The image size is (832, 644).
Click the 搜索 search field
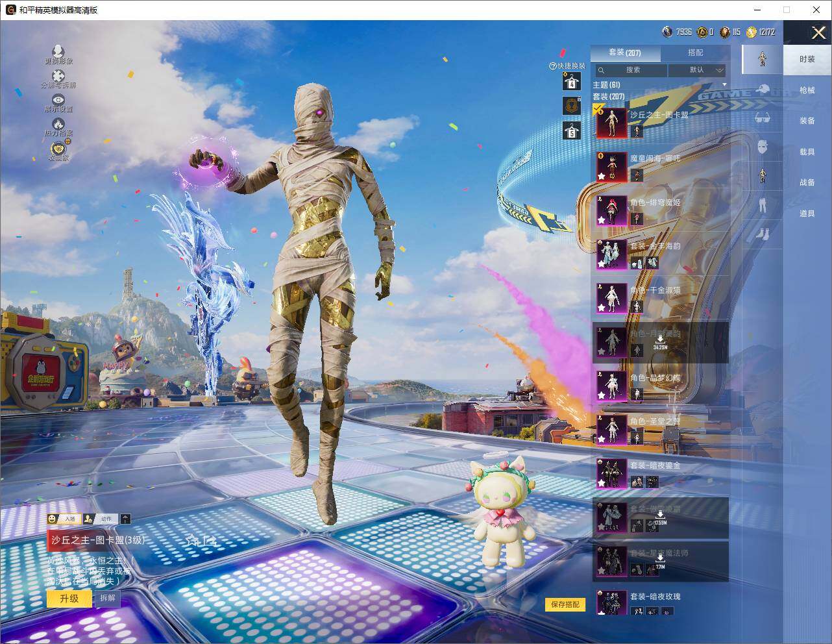(631, 69)
